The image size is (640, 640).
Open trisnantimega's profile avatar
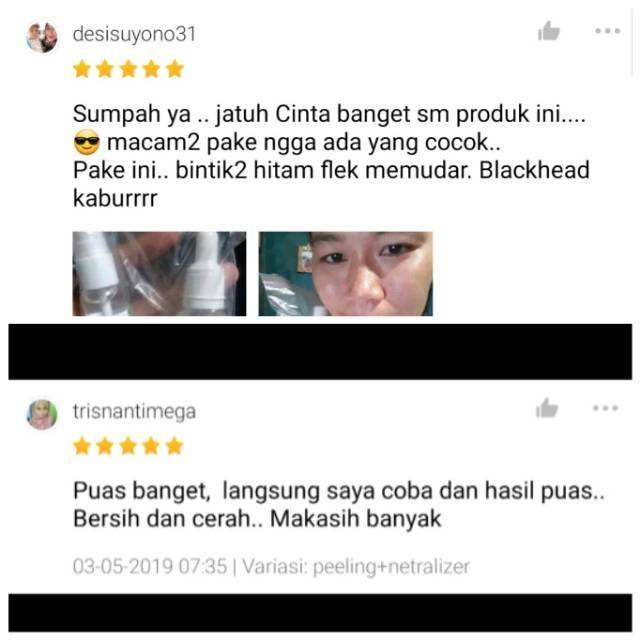pos(42,415)
